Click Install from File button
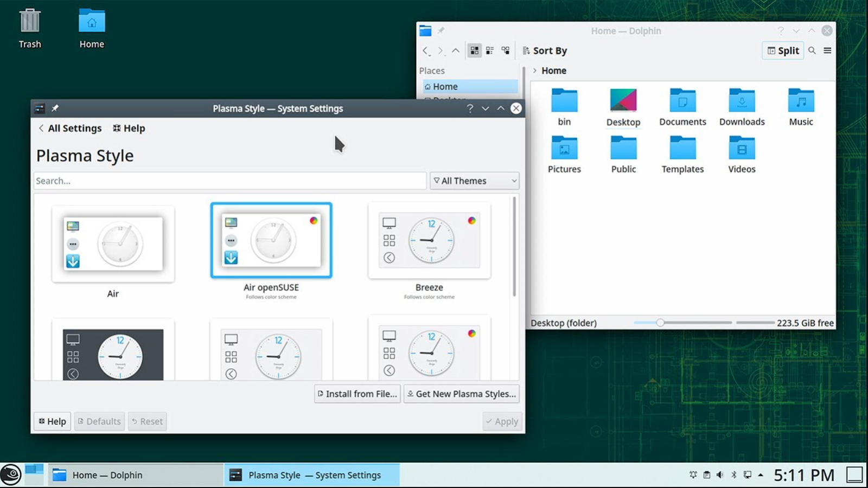The image size is (868, 488). 358,394
